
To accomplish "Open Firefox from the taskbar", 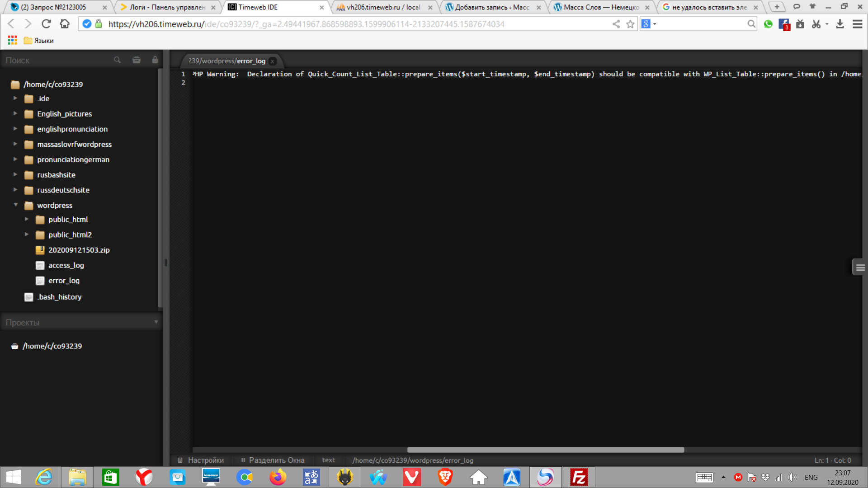I will pyautogui.click(x=278, y=477).
